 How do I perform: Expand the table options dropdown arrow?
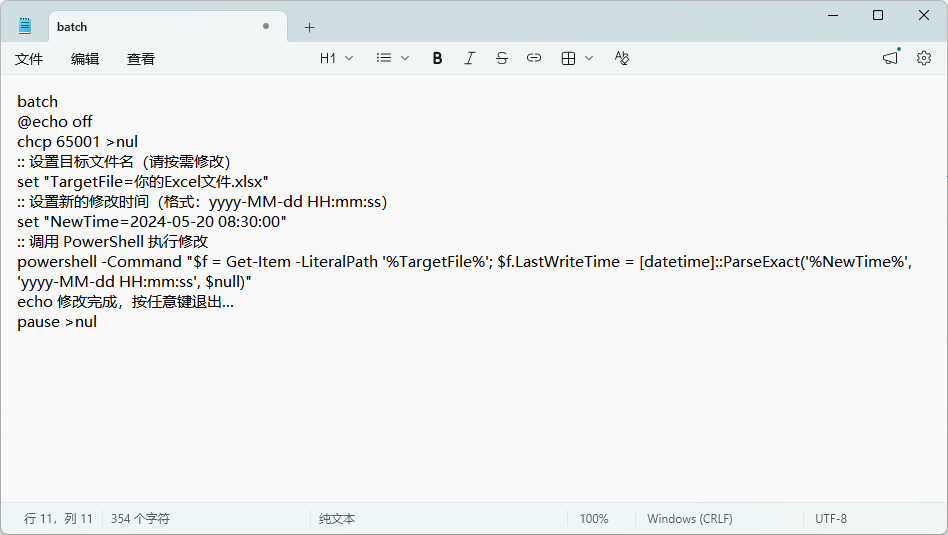pyautogui.click(x=589, y=58)
